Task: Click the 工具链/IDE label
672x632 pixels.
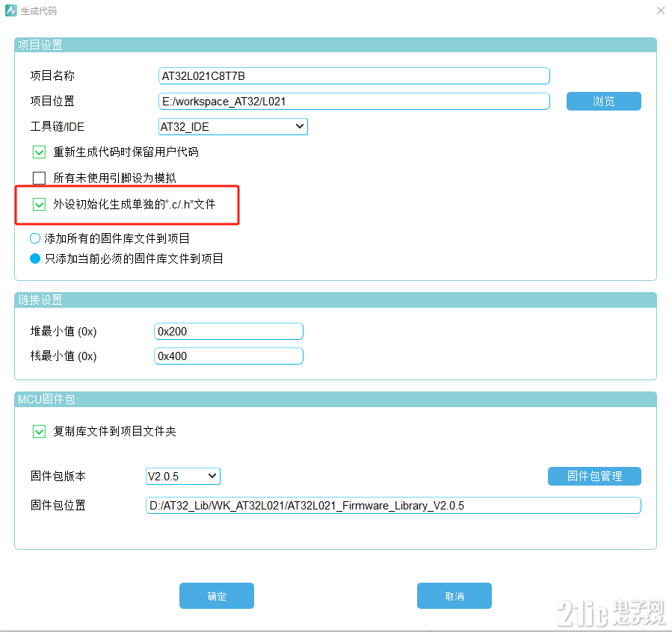Action: coord(57,127)
